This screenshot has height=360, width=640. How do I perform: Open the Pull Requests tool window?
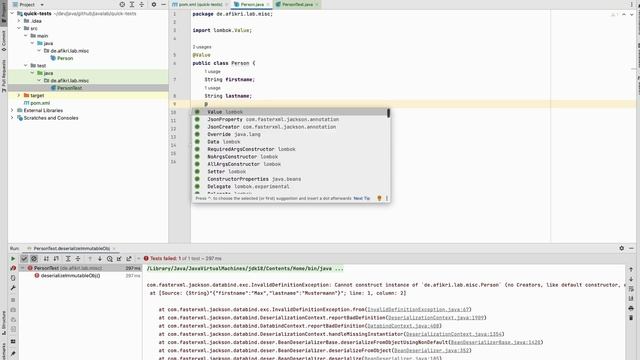tap(4, 76)
